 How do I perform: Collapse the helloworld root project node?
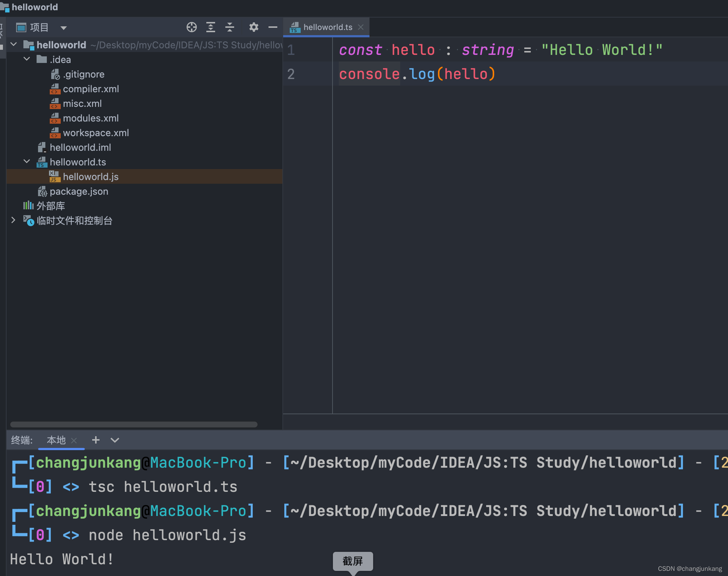14,44
